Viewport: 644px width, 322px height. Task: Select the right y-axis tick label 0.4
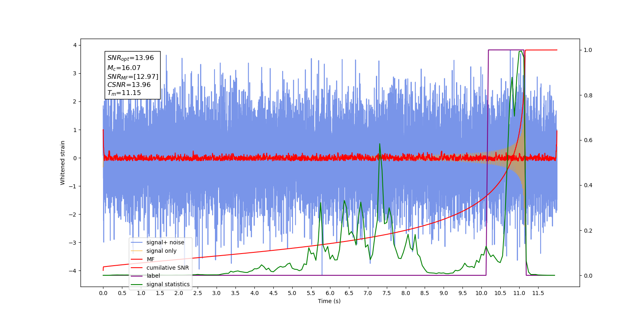[x=588, y=186]
